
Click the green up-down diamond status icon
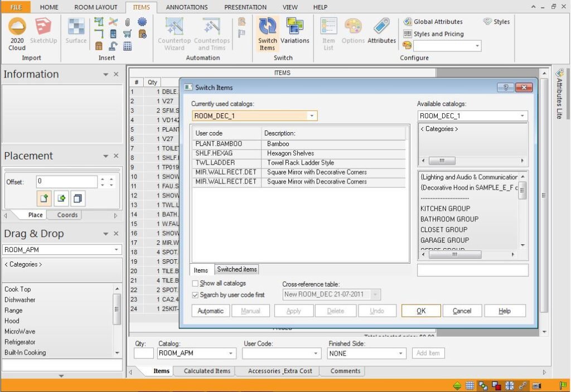457,385
